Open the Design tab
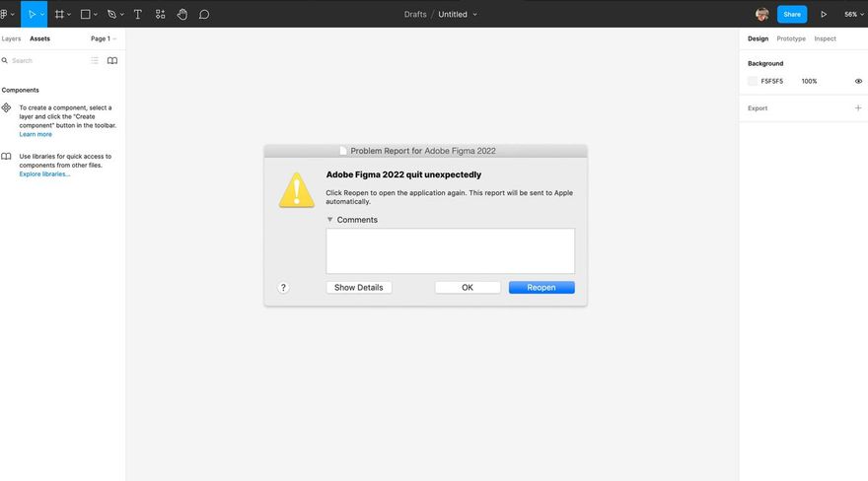Image resolution: width=868 pixels, height=481 pixels. [758, 38]
